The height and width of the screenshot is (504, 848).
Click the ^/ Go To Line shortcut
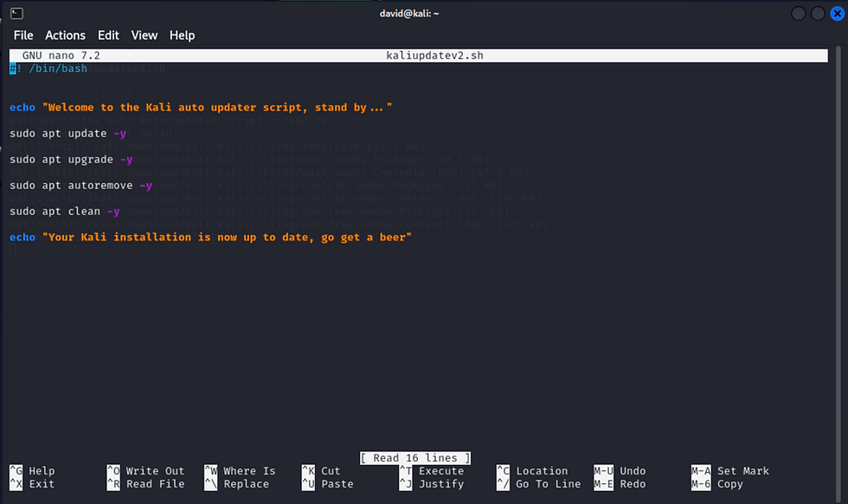(538, 484)
